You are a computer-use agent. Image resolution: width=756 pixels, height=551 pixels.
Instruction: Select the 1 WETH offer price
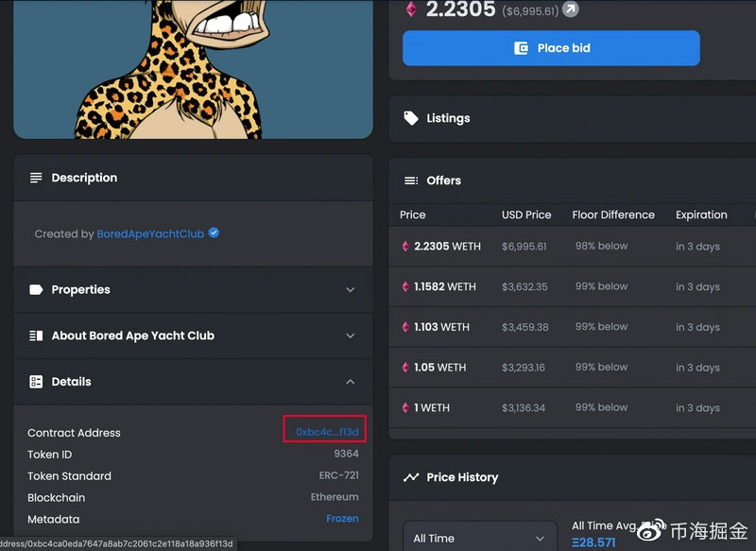[432, 408]
